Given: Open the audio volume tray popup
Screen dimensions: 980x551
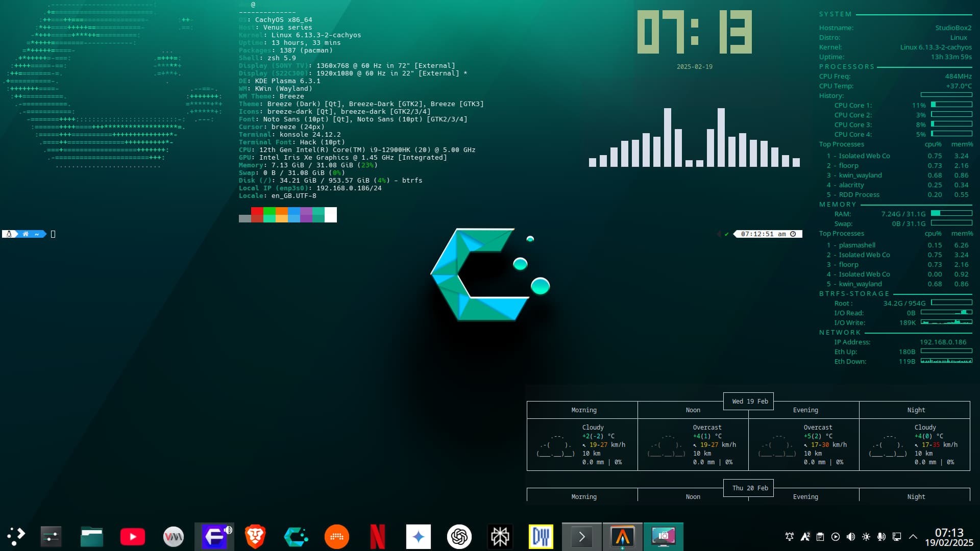Looking at the screenshot, I should [851, 537].
